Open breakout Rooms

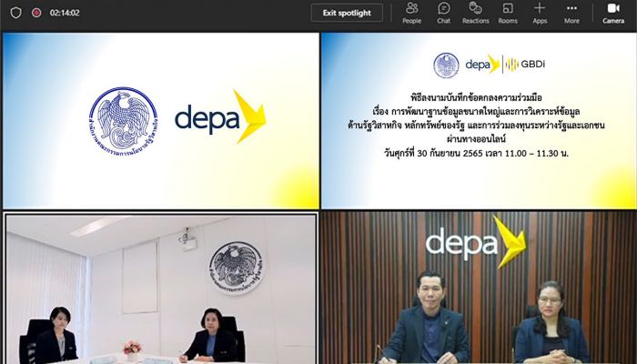point(508,13)
